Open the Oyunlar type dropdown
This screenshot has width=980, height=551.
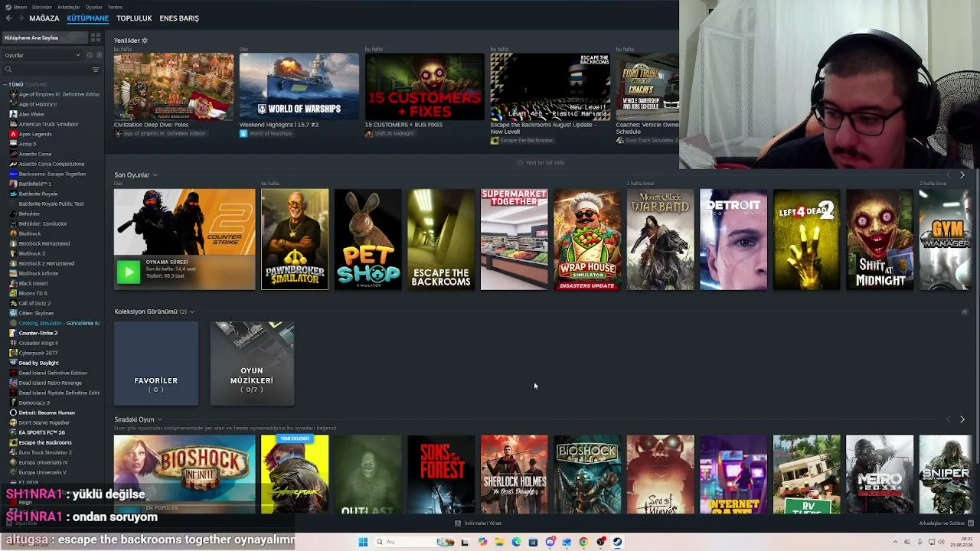[42, 55]
